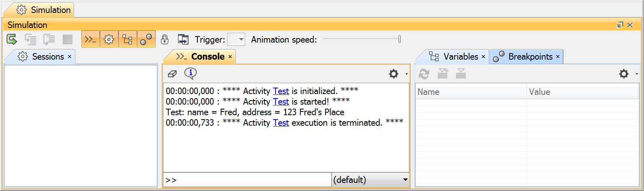Toggle the Variables tree toolbar button
This screenshot has height=191, width=644.
pyautogui.click(x=127, y=39)
